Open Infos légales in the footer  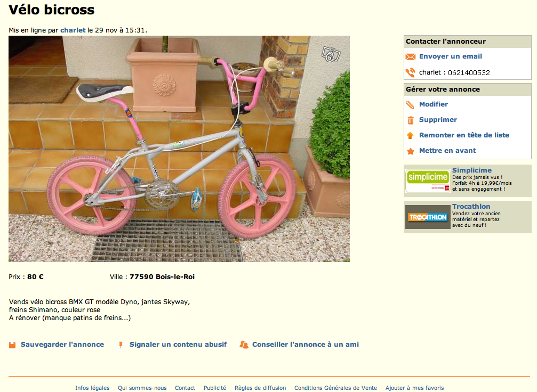coord(92,388)
